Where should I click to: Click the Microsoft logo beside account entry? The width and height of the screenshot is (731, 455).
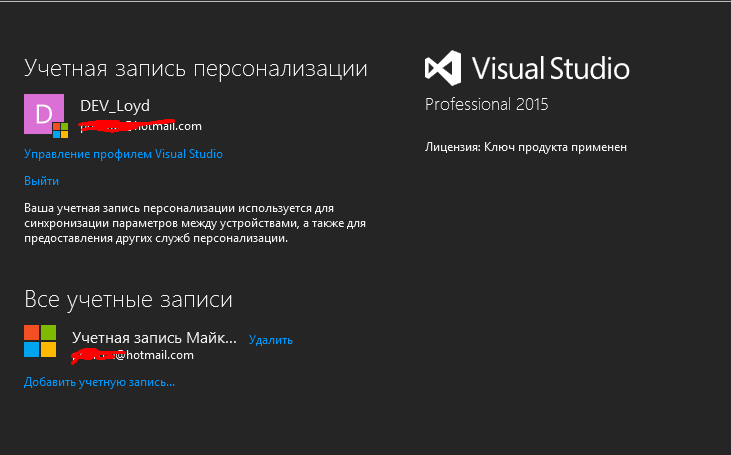coord(40,341)
